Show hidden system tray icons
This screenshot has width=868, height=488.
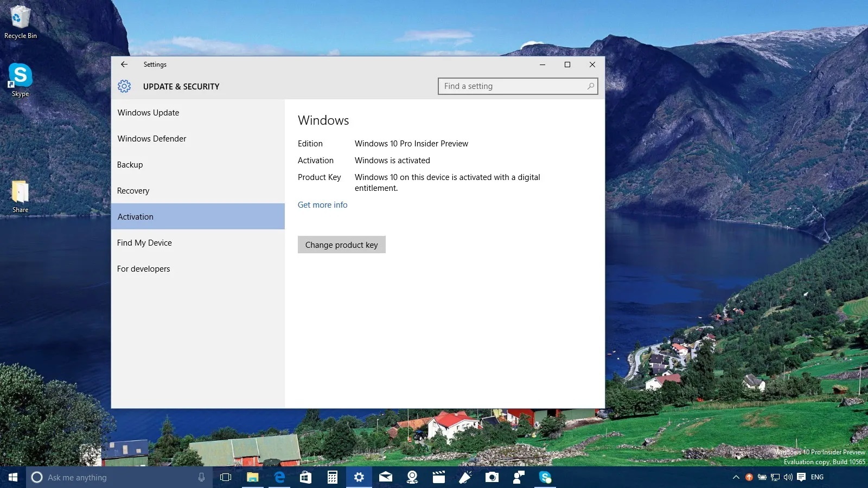click(736, 477)
